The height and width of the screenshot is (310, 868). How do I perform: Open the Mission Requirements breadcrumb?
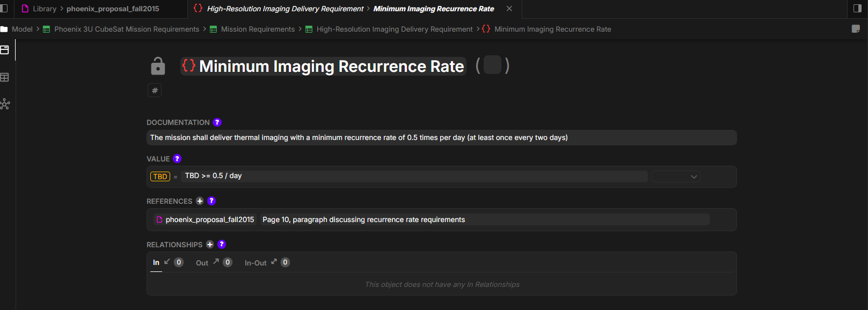[258, 29]
